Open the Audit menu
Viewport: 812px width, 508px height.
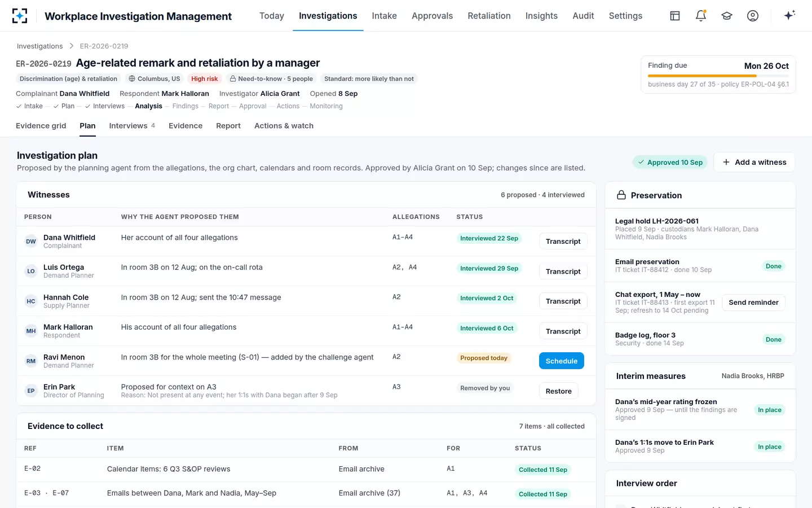(x=583, y=16)
